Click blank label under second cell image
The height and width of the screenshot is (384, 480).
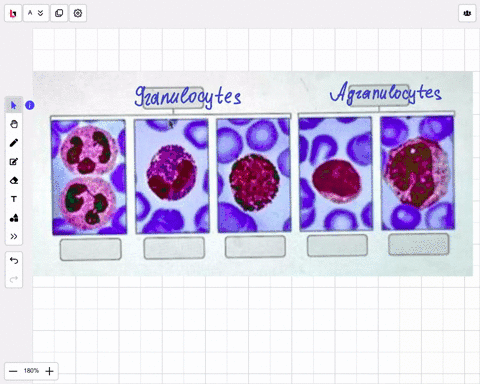[174, 248]
